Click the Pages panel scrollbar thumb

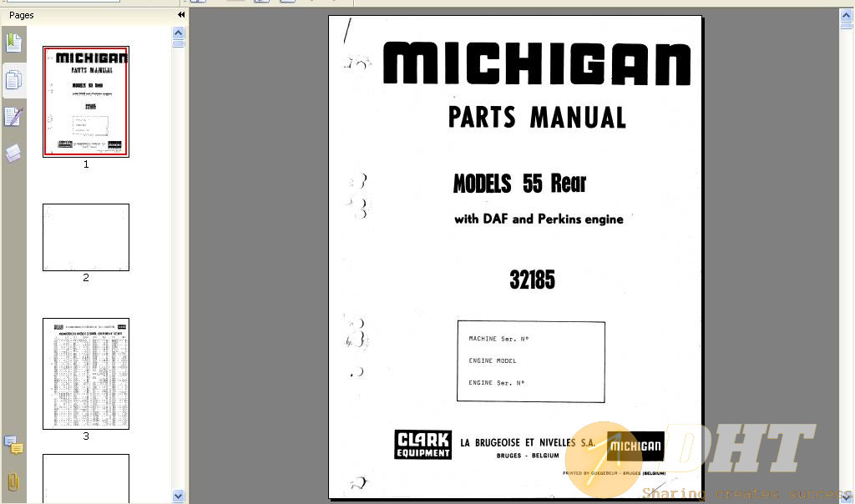tap(179, 43)
